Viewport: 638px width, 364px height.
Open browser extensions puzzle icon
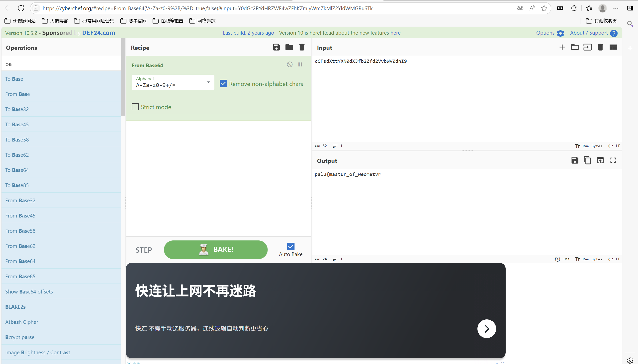click(574, 8)
